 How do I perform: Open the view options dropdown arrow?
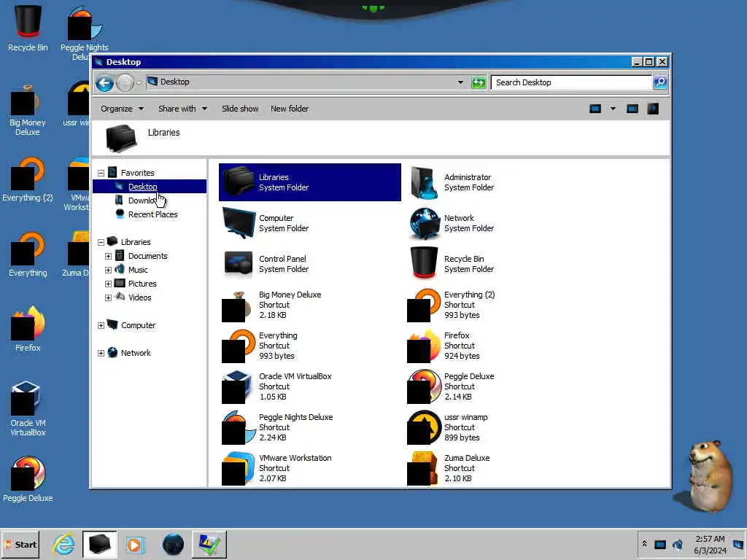(x=613, y=109)
